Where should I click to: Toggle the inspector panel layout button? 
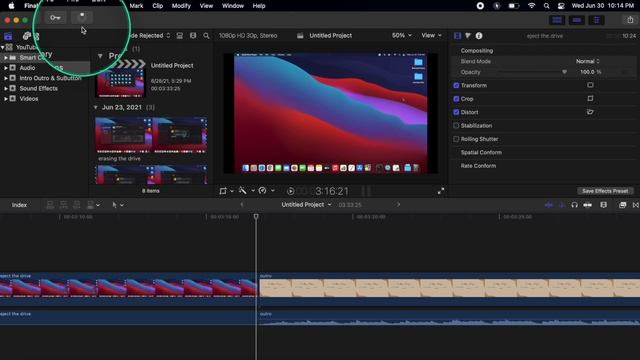tap(596, 20)
